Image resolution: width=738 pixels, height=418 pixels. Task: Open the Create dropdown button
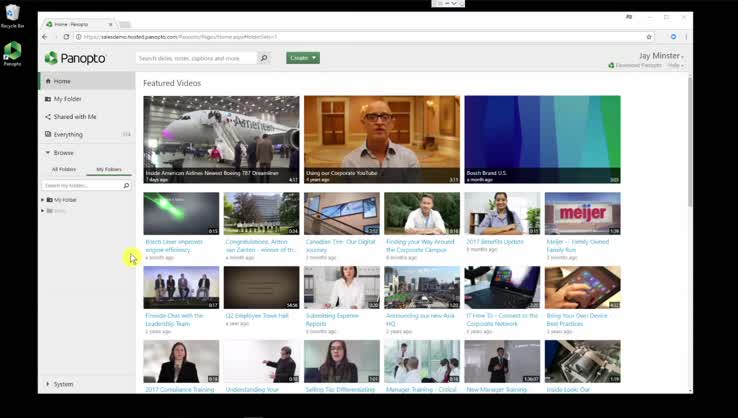tap(302, 58)
